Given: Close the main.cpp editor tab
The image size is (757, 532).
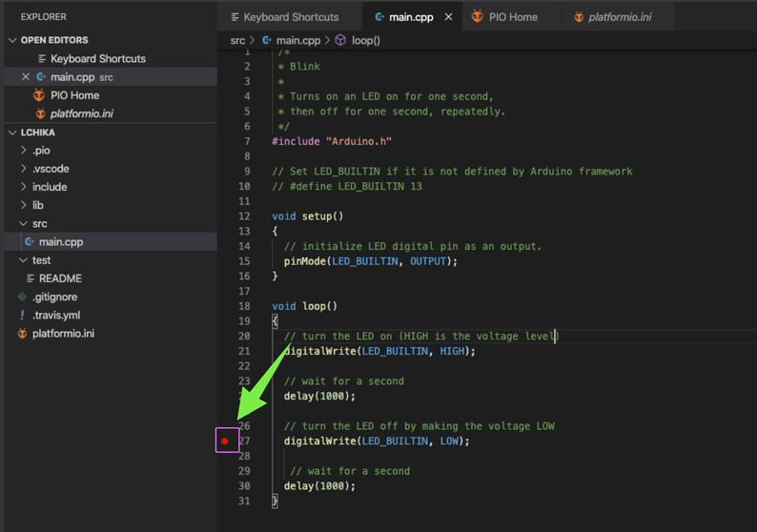Looking at the screenshot, I should (448, 17).
